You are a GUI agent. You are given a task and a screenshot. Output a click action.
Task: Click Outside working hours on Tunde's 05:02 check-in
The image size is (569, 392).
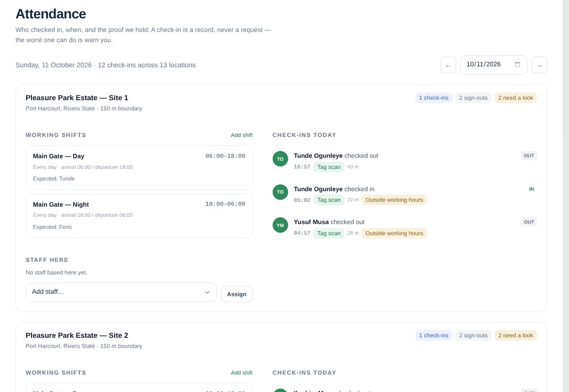pyautogui.click(x=394, y=200)
